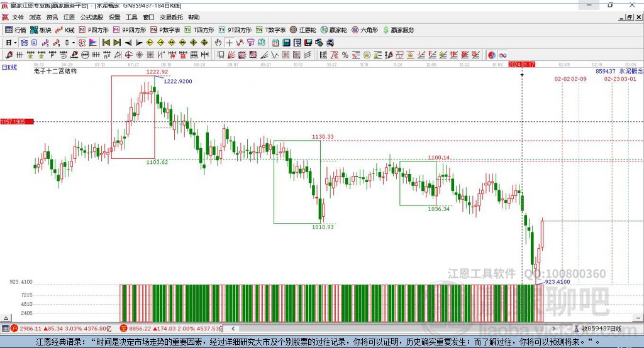Click the 日K线 label
This screenshot has height=348, width=644.
9,67
